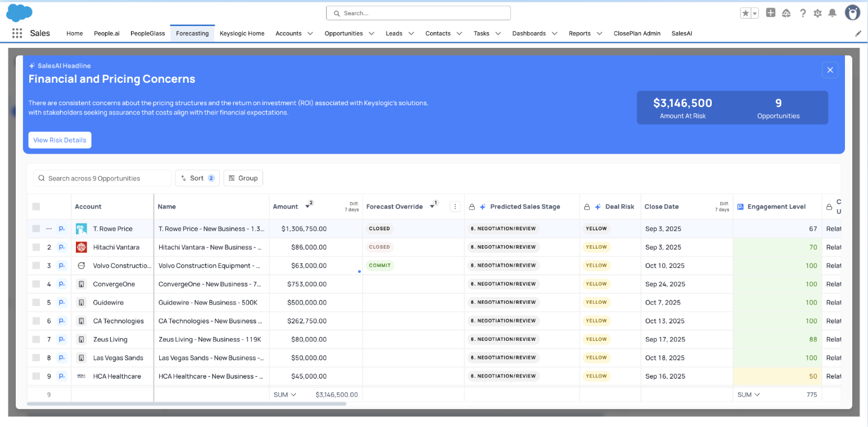Open the PeopleGlass tab

(x=148, y=33)
